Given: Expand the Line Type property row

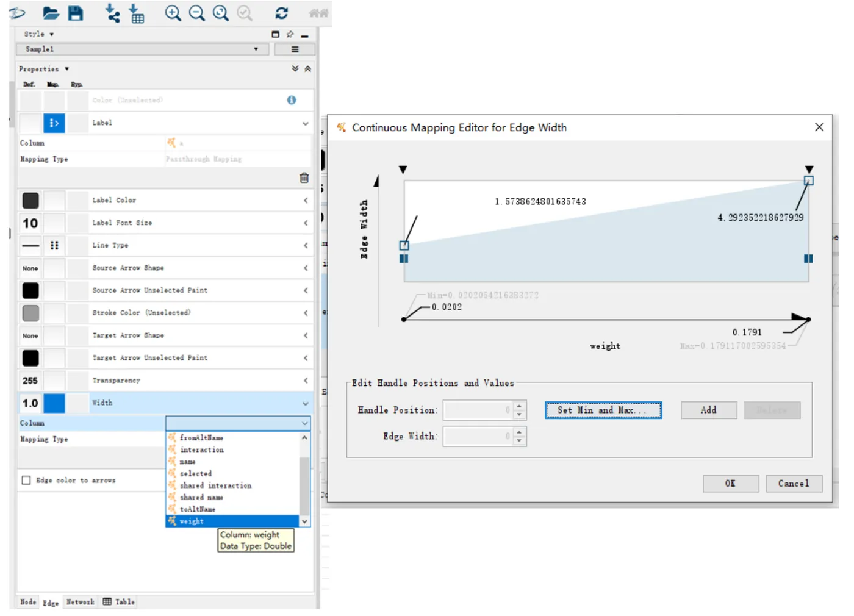Looking at the screenshot, I should pos(306,245).
